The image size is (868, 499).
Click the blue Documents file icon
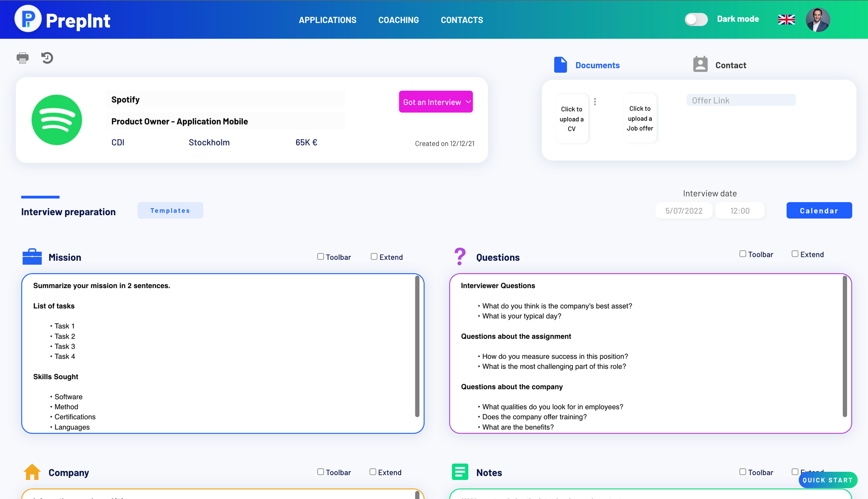[x=560, y=65]
